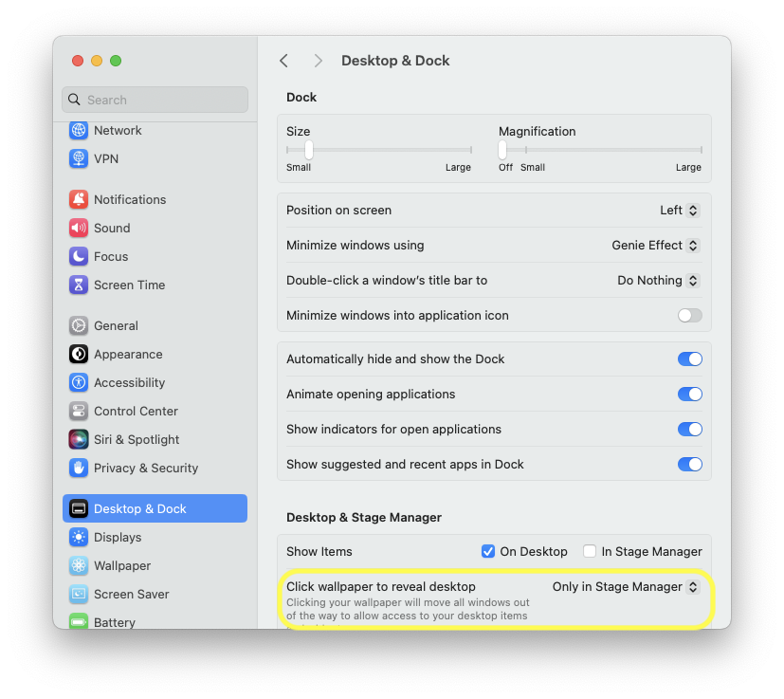Check the In Stage Manager checkbox

tap(590, 551)
